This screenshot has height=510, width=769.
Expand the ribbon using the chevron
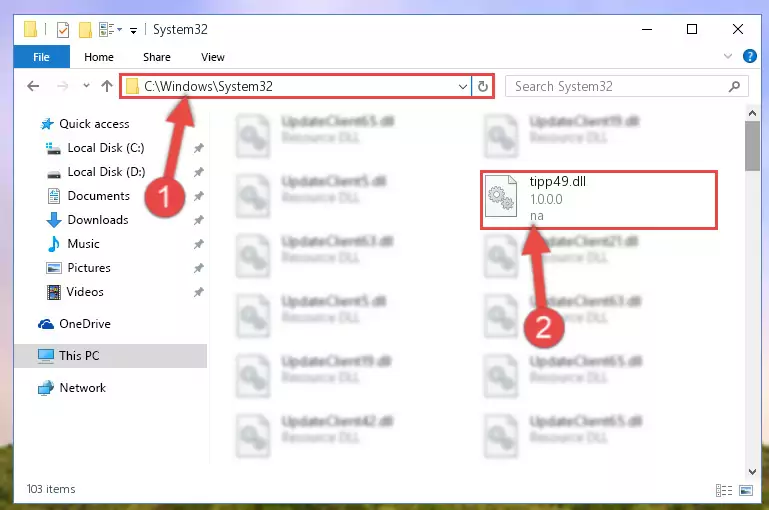tap(728, 56)
